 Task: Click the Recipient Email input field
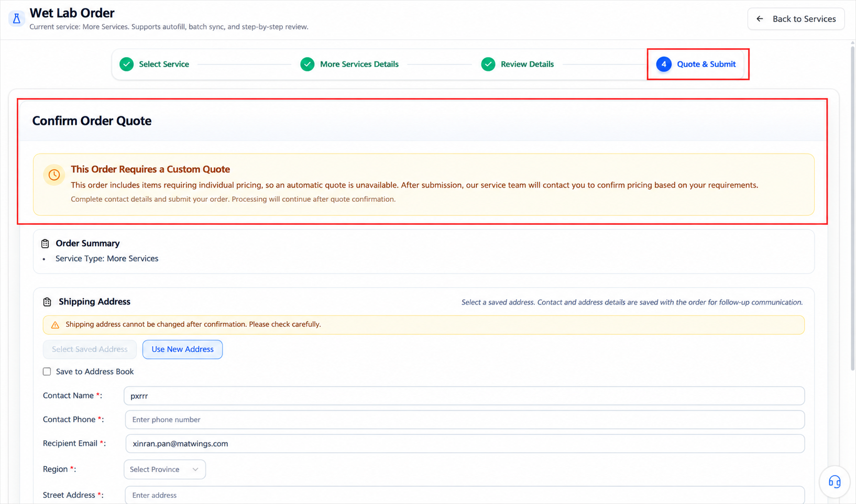pos(465,444)
